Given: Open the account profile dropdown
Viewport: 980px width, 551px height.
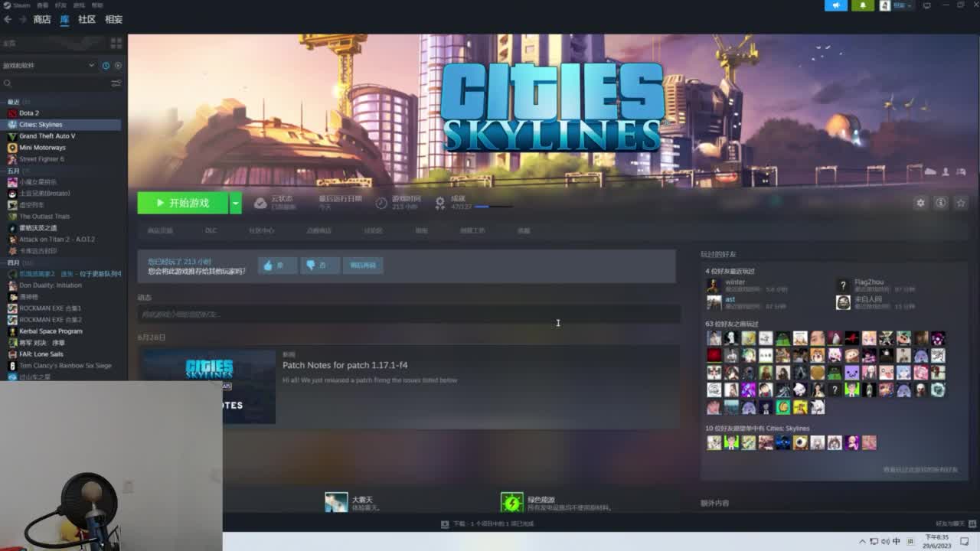Looking at the screenshot, I should pyautogui.click(x=896, y=5).
